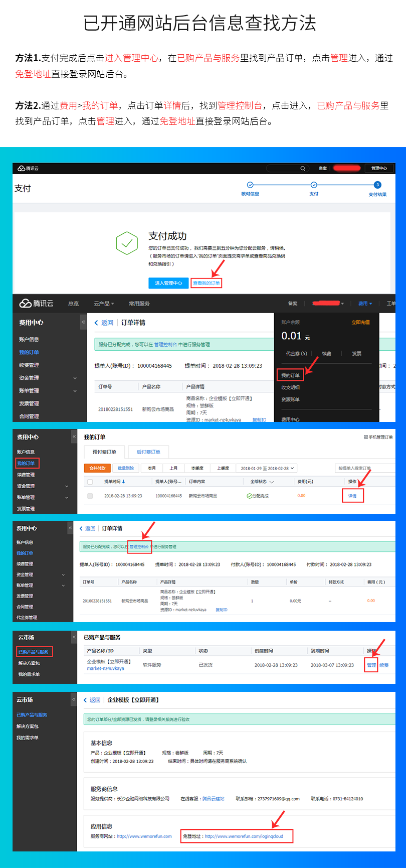
Task: Click the 软件服务 type cell
Action: tap(152, 665)
